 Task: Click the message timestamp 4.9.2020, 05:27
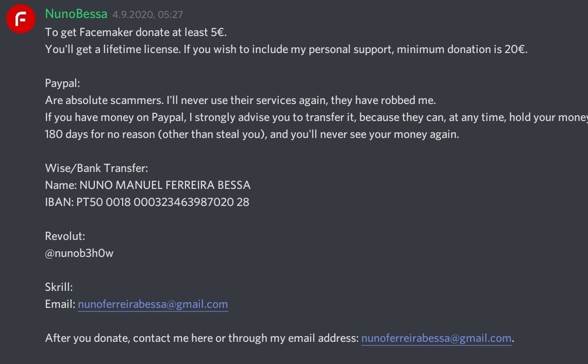[x=148, y=14]
